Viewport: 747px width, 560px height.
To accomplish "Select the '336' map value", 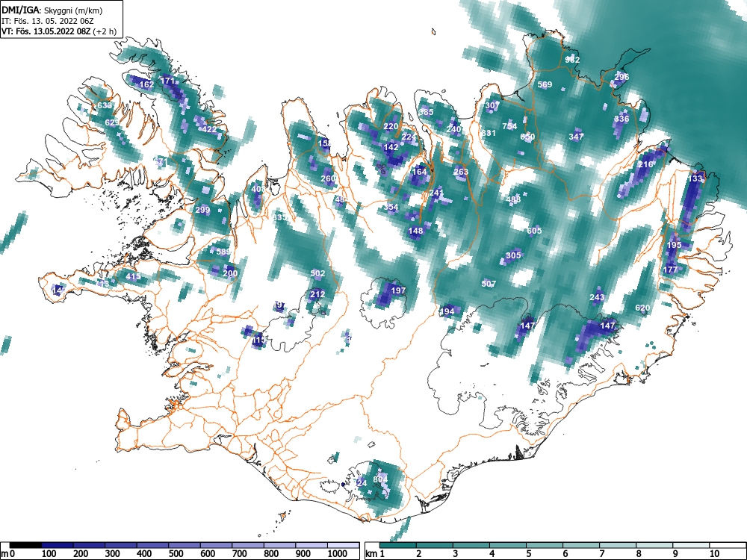I will [622, 119].
